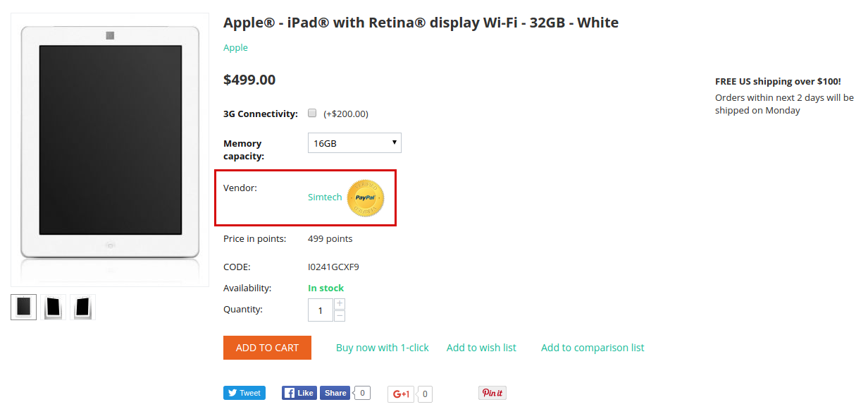This screenshot has height=414, width=868.
Task: Open the Memory capacity dropdown
Action: click(354, 143)
